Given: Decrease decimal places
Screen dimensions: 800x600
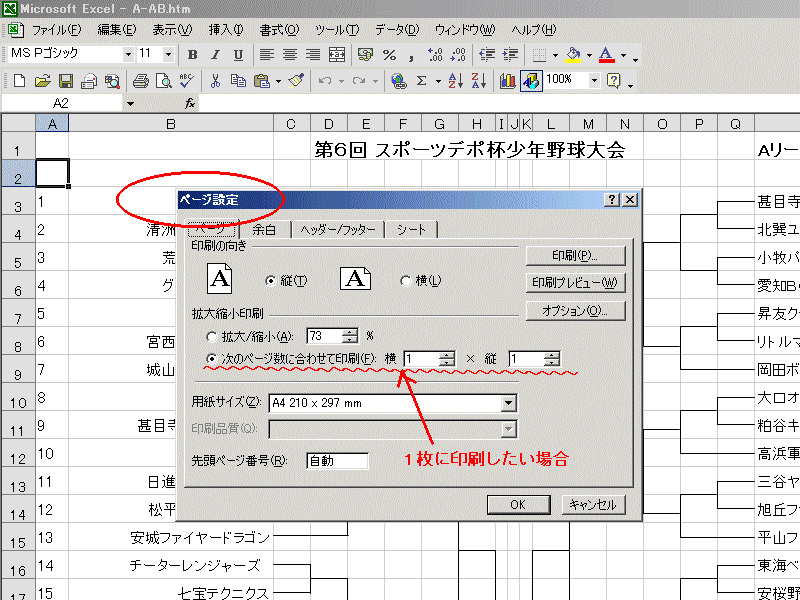Looking at the screenshot, I should tap(458, 55).
